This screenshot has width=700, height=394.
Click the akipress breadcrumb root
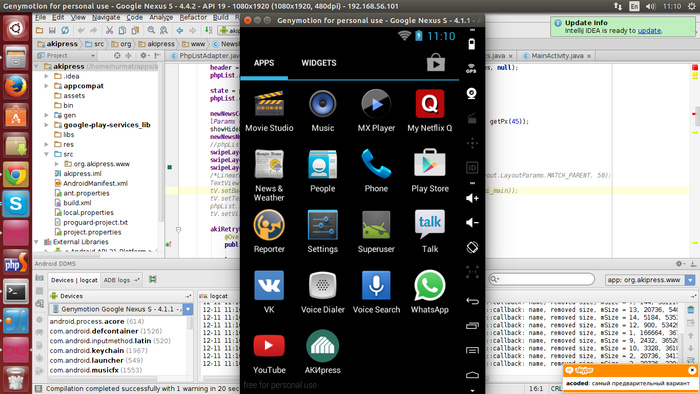tap(58, 44)
